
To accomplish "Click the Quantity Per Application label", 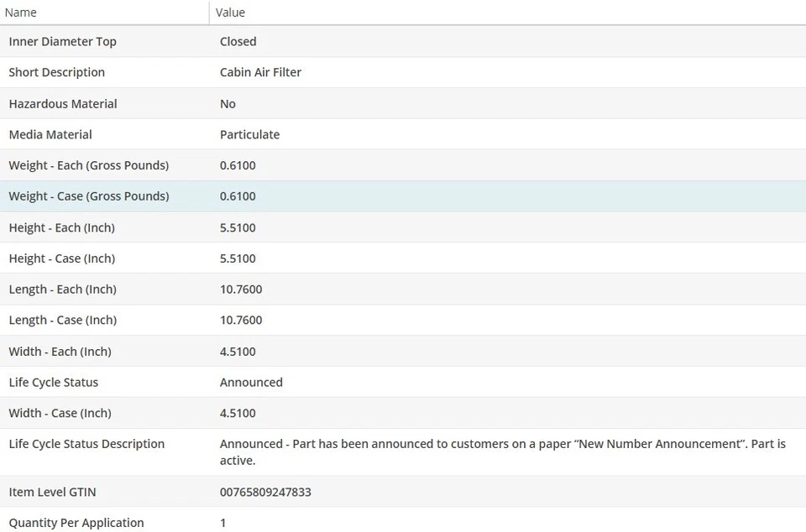I will tap(76, 523).
